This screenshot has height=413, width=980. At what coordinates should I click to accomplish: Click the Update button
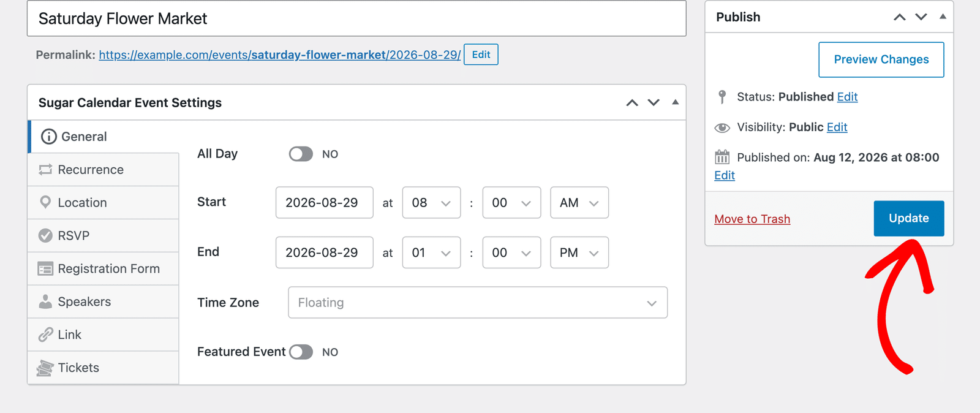point(909,218)
